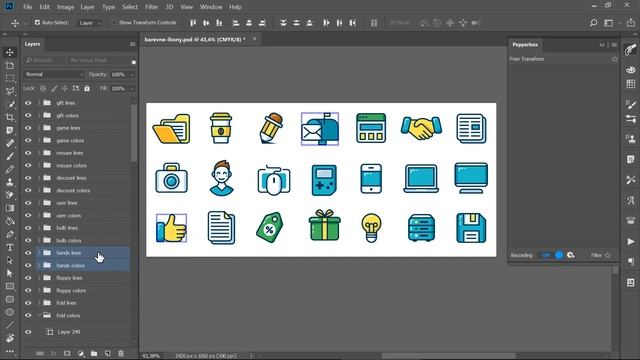Open the search magnifier in options bar
The width and height of the screenshot is (640, 360).
tap(593, 23)
